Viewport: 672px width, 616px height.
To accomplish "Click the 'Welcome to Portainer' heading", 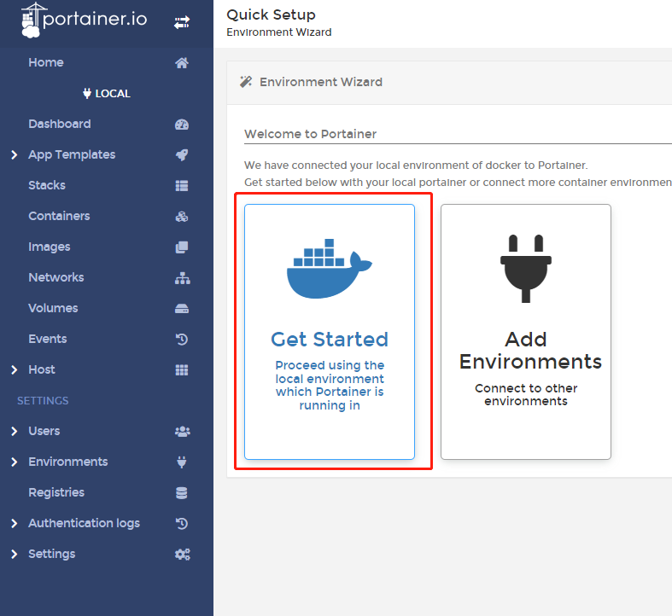I will pos(310,134).
